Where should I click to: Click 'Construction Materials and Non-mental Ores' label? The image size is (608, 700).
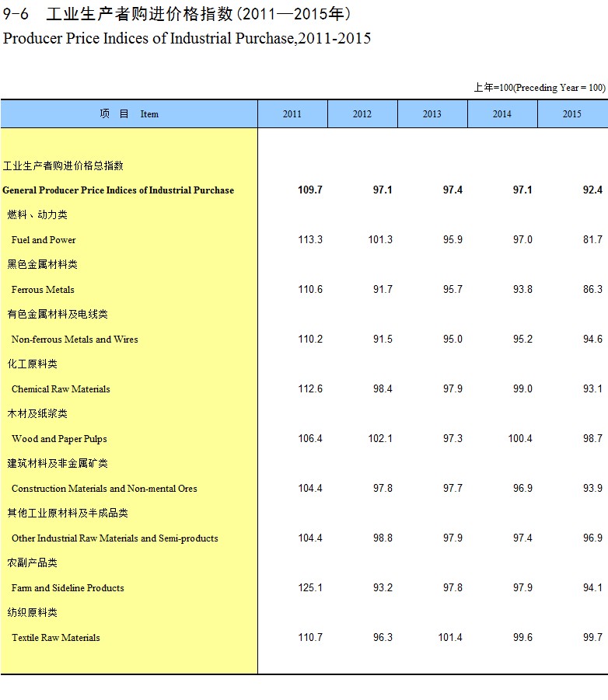pos(104,489)
